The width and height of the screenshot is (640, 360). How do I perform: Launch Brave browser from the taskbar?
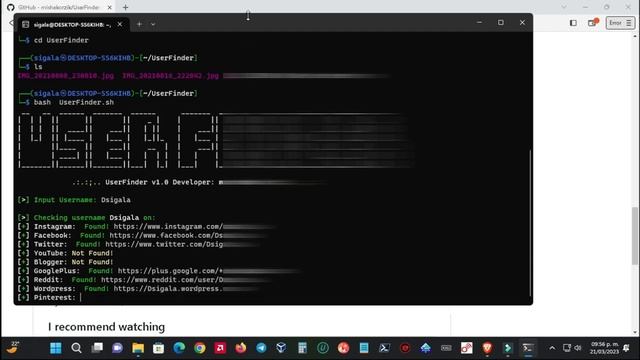tap(487, 348)
